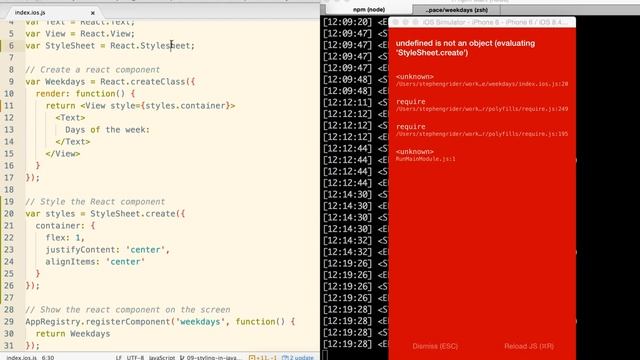Click Reload JS in the simulator
Image resolution: width=640 pixels, height=360 pixels.
tap(529, 346)
